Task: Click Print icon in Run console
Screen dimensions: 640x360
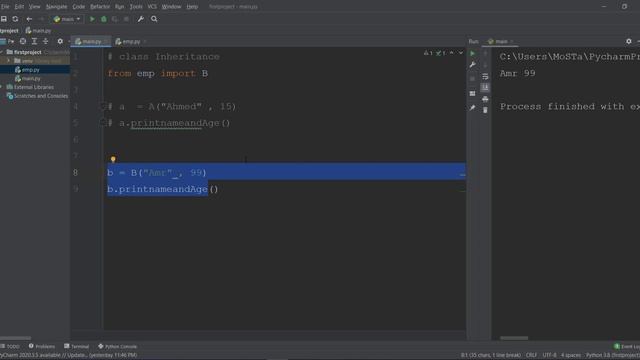Action: coord(485,99)
